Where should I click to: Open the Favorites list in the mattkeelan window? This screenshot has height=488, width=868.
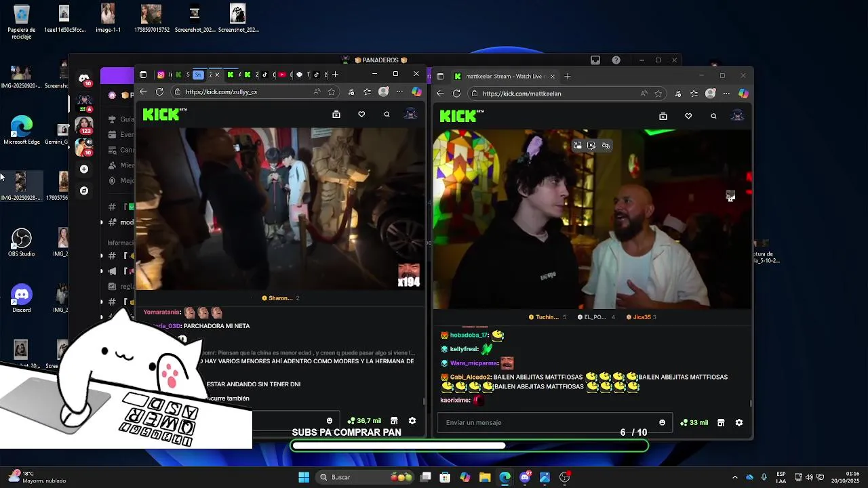(694, 94)
